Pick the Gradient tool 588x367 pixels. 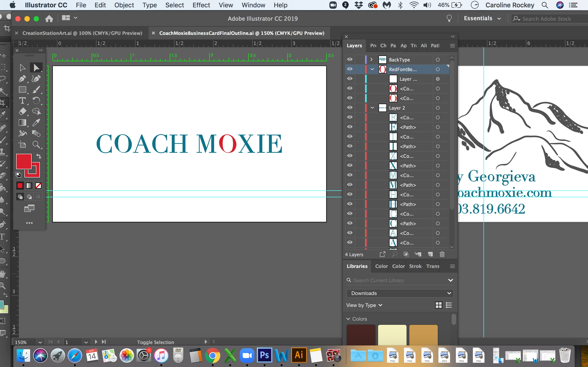22,122
